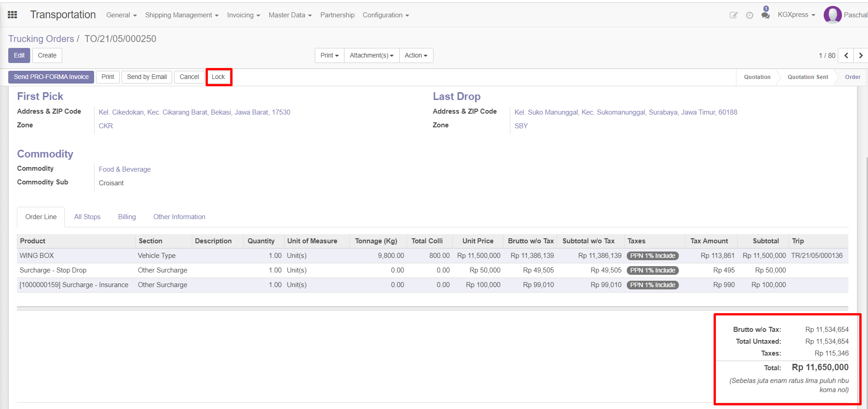
Task: Open the KGXpress company switcher
Action: click(x=796, y=15)
